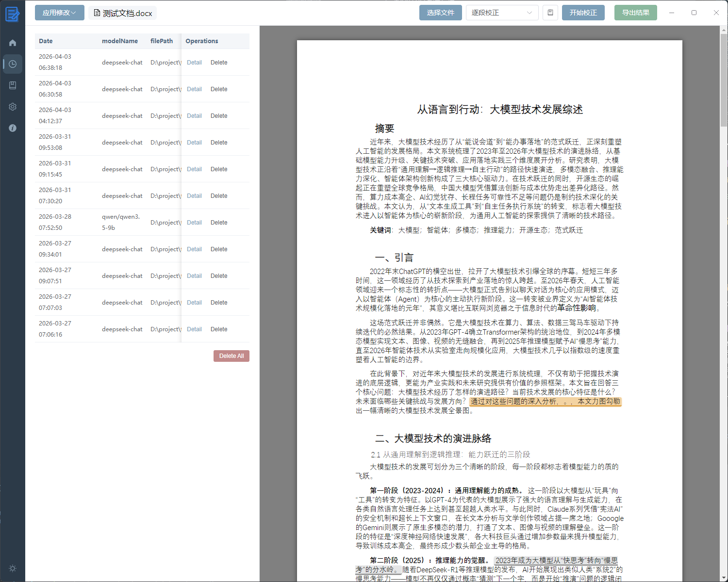This screenshot has height=582, width=728.
Task: Click the 选择文件 button
Action: (x=441, y=13)
